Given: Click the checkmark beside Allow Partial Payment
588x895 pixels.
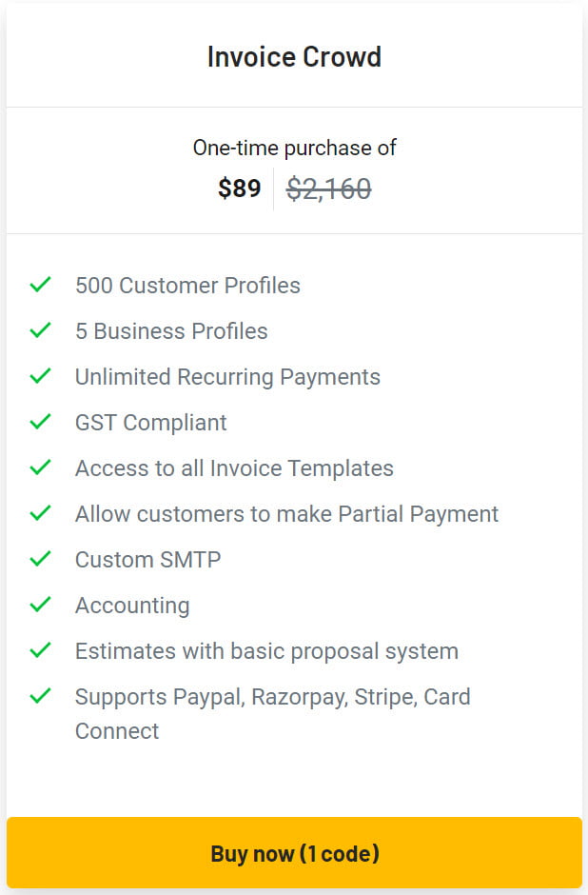Looking at the screenshot, I should point(40,511).
